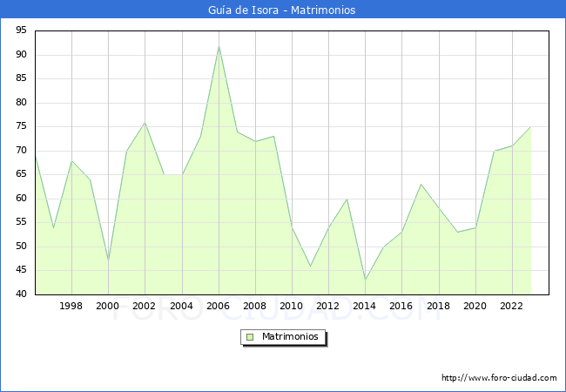Click the y-axis value 90
The width and height of the screenshot is (566, 392).
coord(21,55)
